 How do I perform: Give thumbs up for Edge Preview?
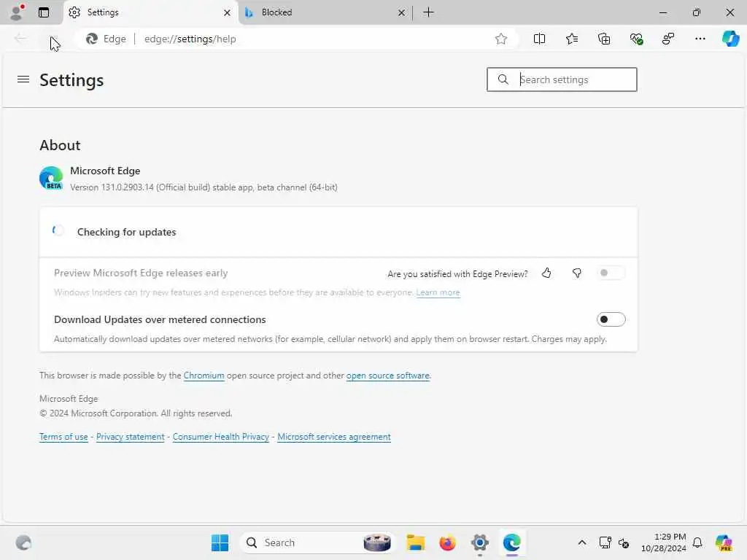[x=546, y=273]
